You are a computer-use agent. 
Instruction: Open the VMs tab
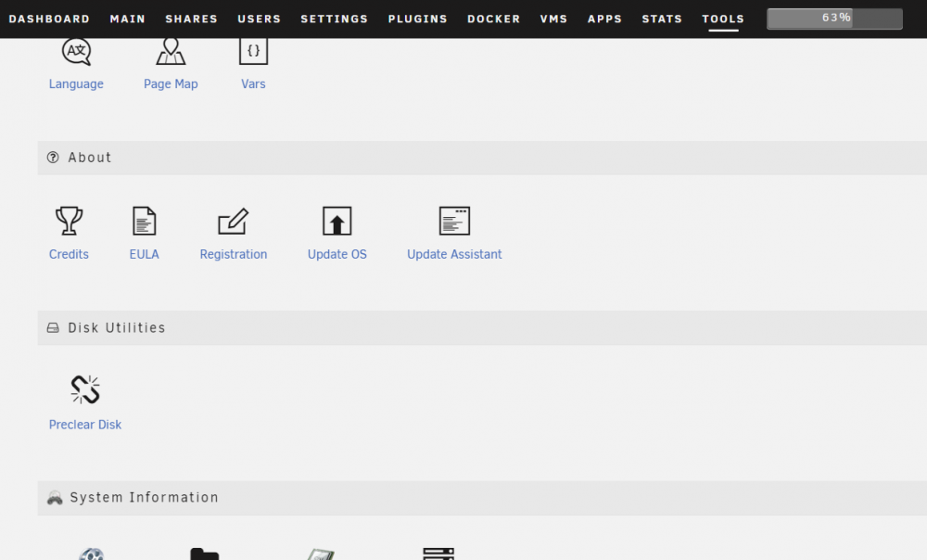[554, 19]
